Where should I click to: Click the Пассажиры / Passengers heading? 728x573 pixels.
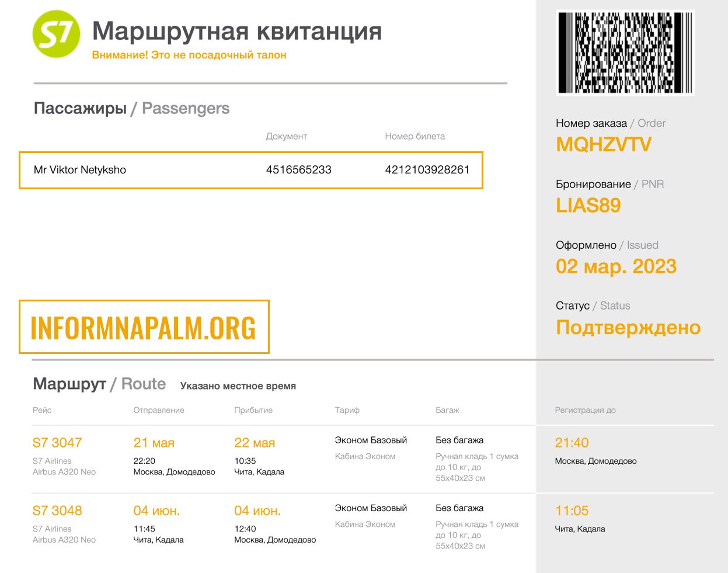tap(131, 109)
